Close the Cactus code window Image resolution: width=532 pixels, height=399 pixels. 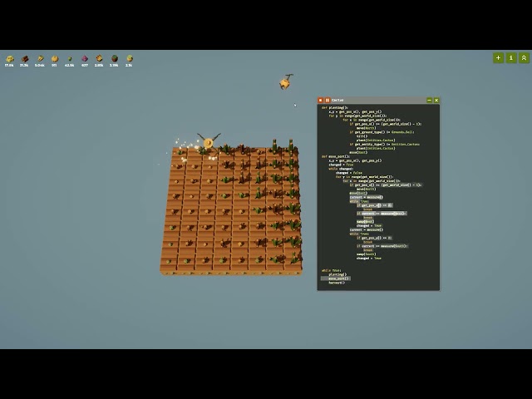click(436, 100)
